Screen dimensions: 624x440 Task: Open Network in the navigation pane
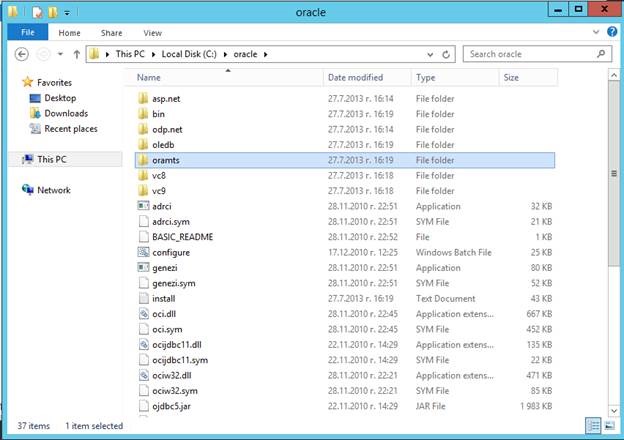(x=54, y=190)
